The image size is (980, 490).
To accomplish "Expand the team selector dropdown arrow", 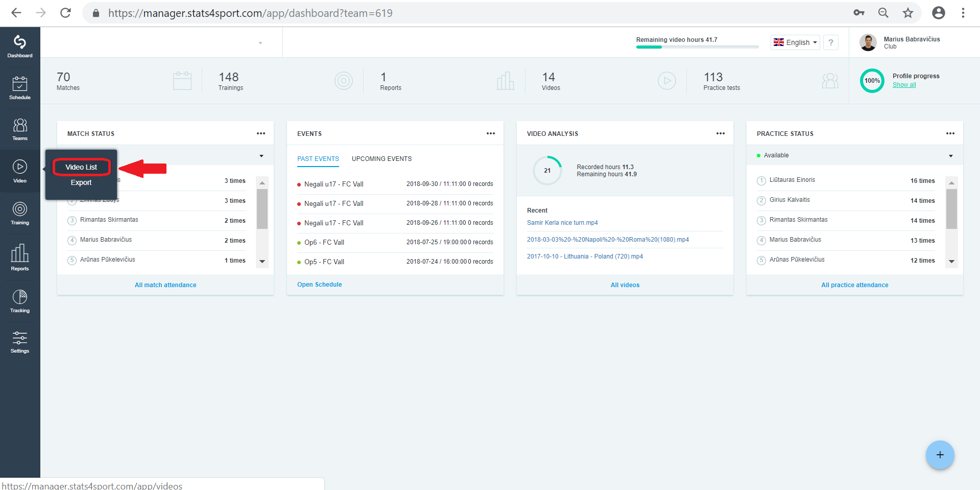I will tap(260, 43).
